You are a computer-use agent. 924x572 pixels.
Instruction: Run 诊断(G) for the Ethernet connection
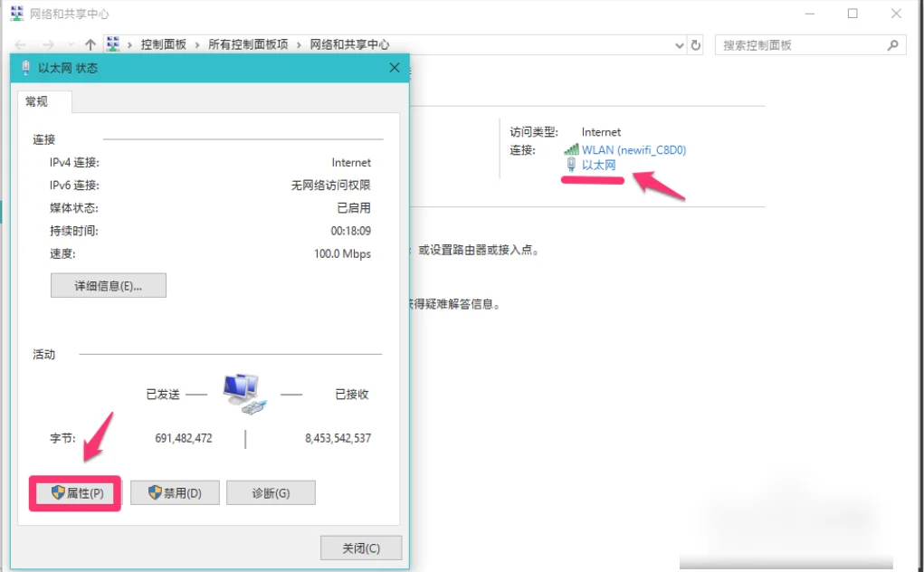click(271, 493)
